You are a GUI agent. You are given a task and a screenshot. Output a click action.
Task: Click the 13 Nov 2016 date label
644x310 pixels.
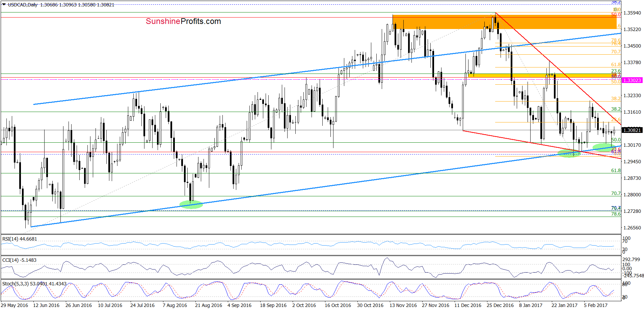click(x=403, y=305)
